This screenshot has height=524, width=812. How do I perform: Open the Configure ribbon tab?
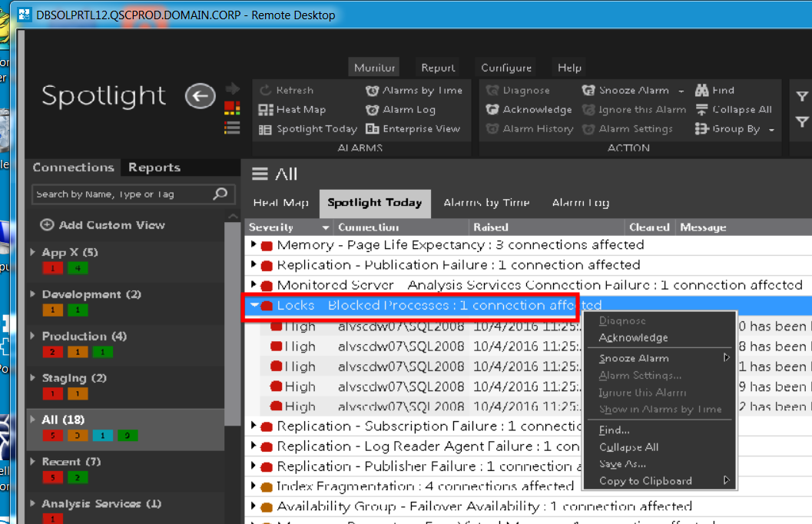pos(506,68)
